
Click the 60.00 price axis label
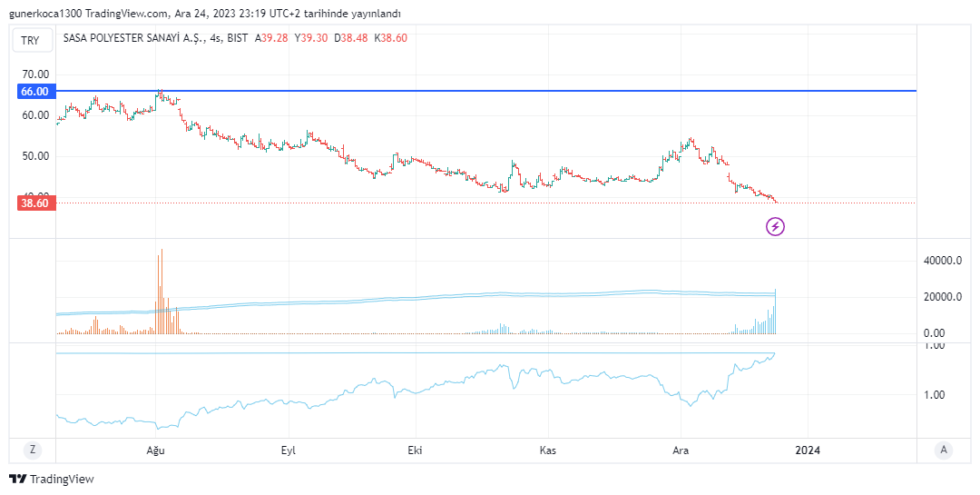click(35, 115)
